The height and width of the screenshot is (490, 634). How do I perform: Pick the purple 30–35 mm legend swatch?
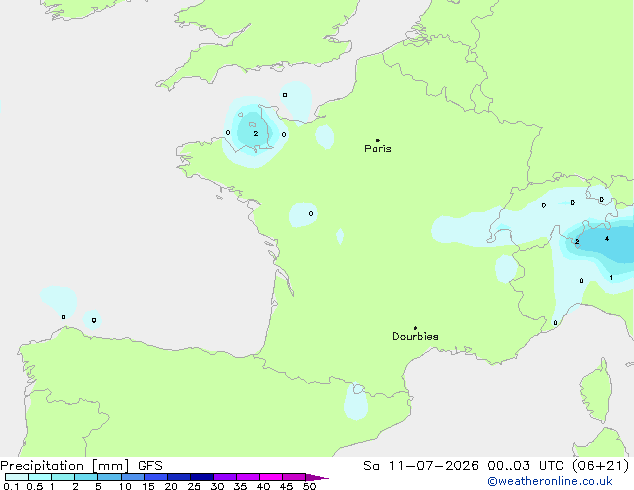pos(225,477)
